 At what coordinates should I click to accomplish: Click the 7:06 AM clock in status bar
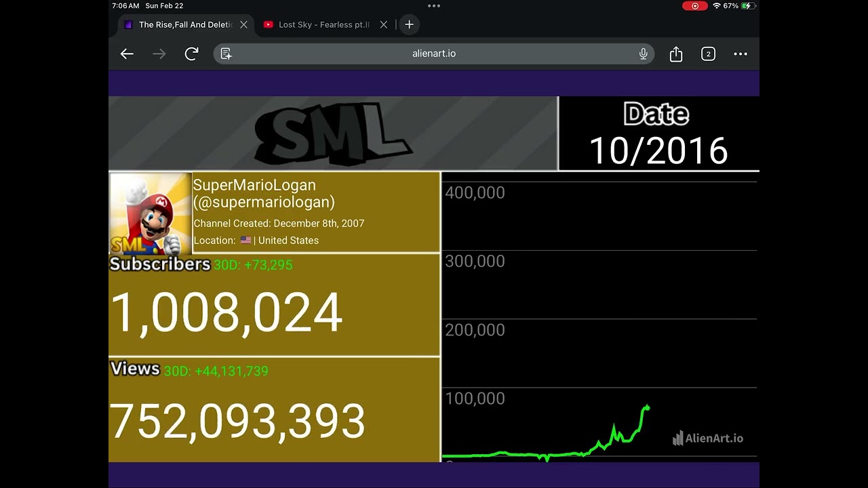125,6
